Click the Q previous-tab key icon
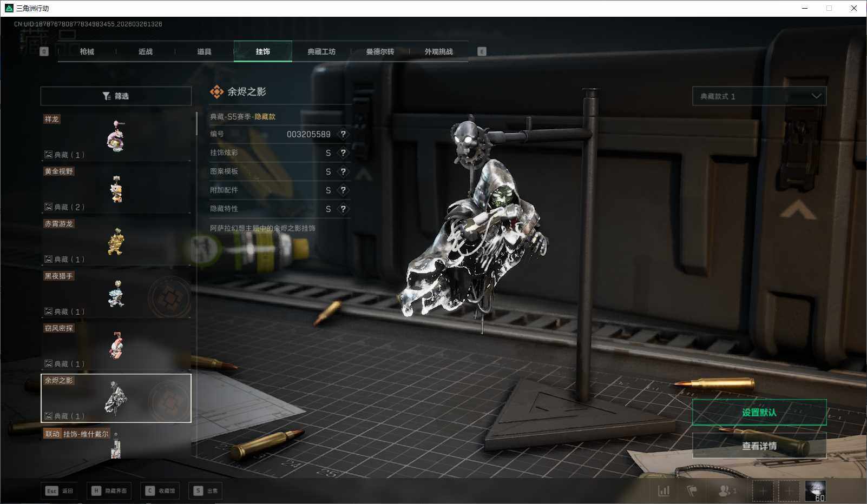This screenshot has height=504, width=867. click(44, 51)
